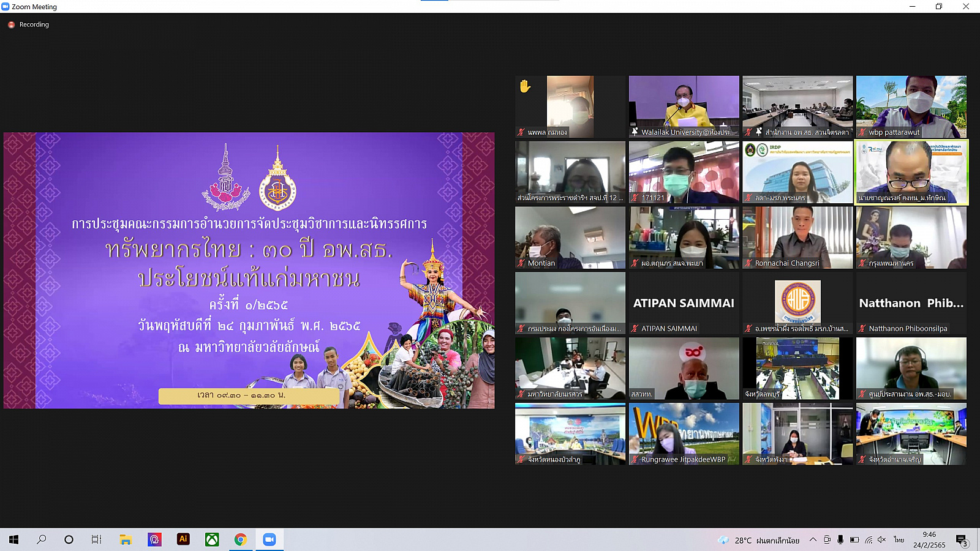This screenshot has height=551, width=980.
Task: Expand the hidden system tray icons chevron
Action: (813, 540)
